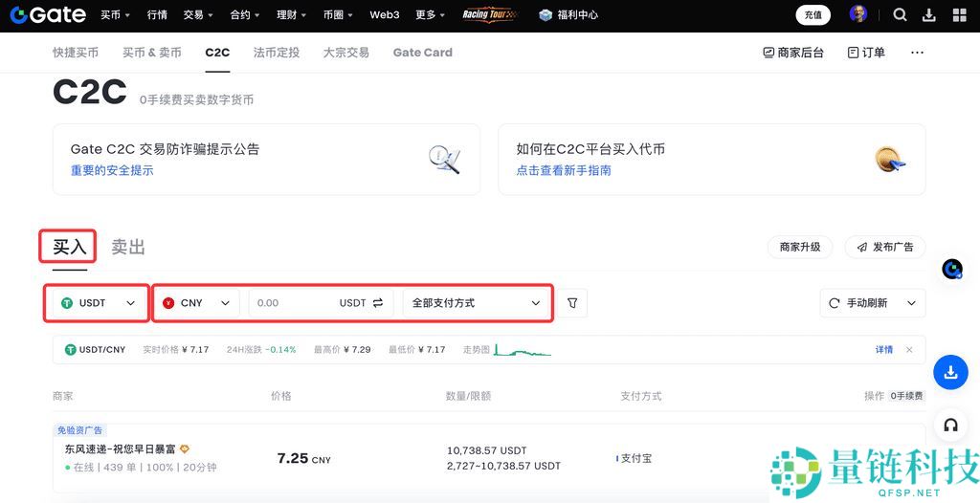Expand the 理财 header menu

(x=291, y=14)
